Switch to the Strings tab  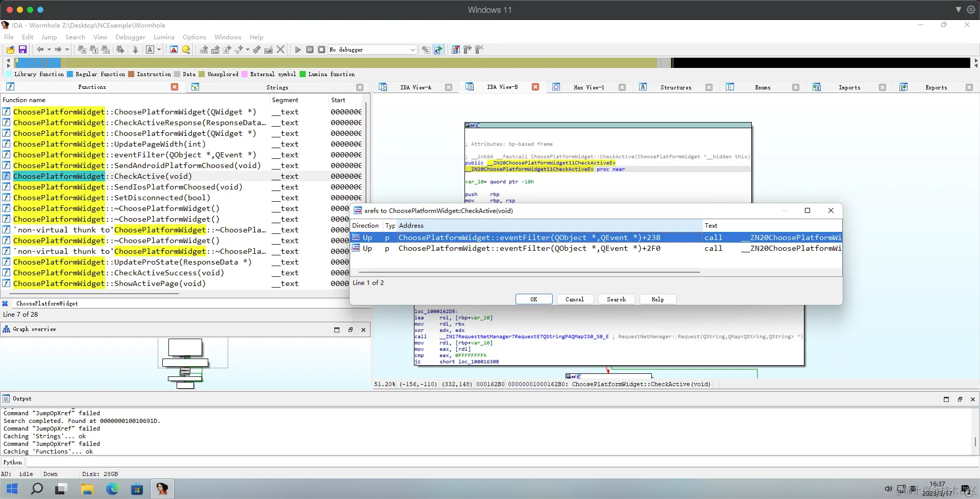[x=277, y=87]
